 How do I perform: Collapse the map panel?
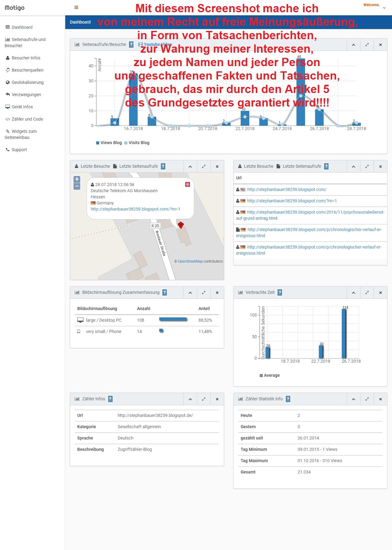190,166
